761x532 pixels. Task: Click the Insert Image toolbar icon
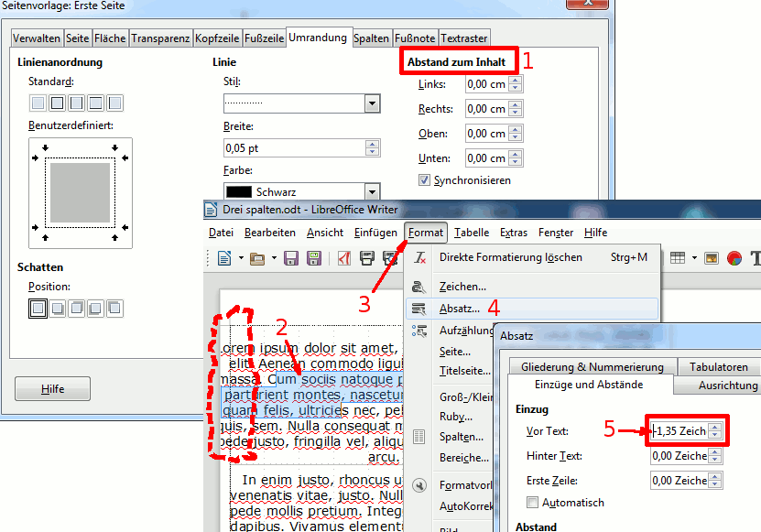coord(712,257)
